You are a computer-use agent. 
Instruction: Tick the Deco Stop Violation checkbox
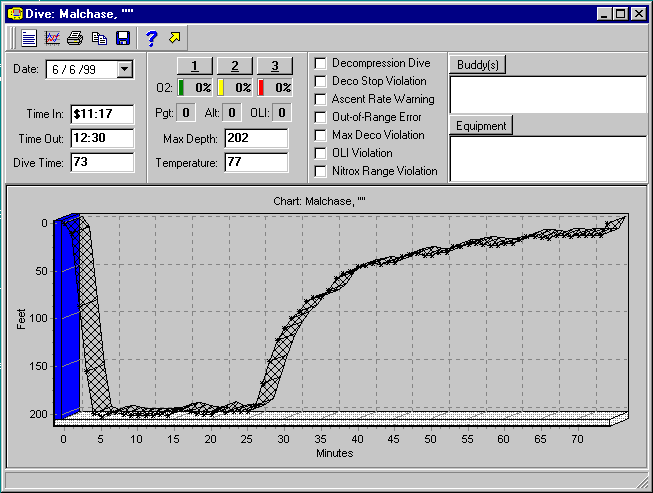point(320,81)
